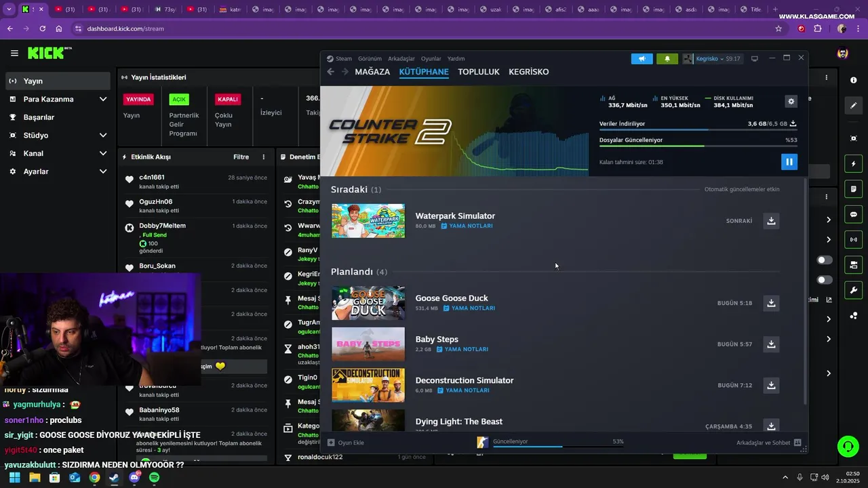Open the Chrome extensions puzzle icon
Screen dimensions: 868x488
point(818,28)
